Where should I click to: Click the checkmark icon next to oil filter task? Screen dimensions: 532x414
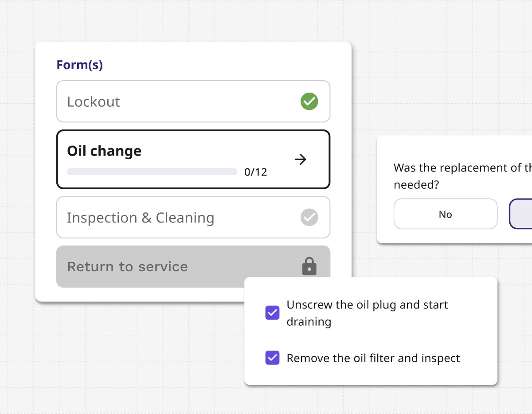pos(272,358)
